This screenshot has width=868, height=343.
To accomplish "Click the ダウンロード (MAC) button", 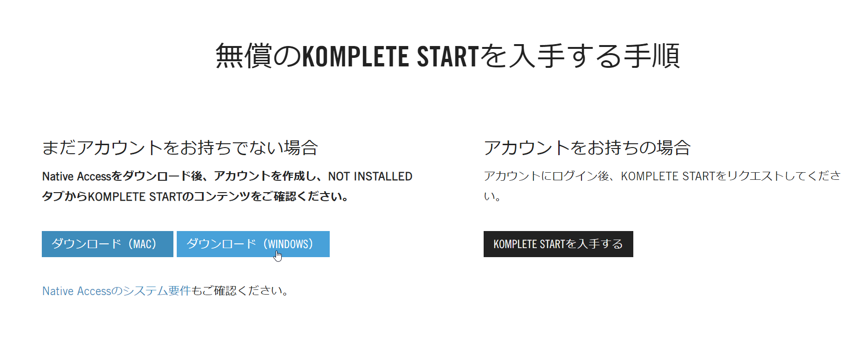I will tap(107, 244).
